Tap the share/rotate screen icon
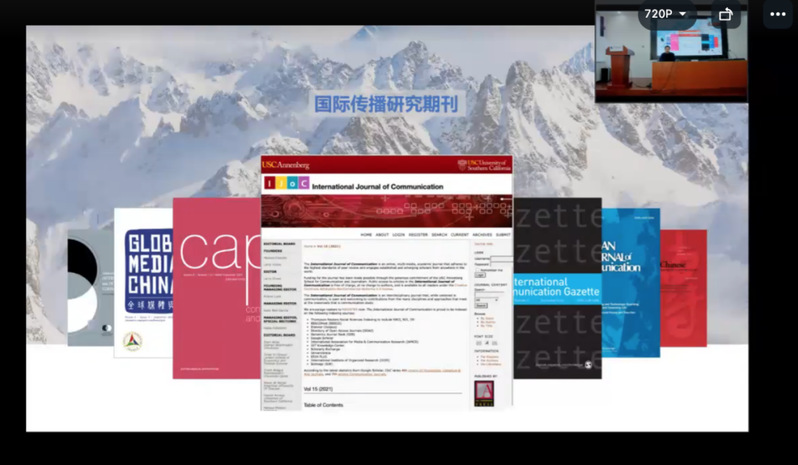798x465 pixels. 725,14
